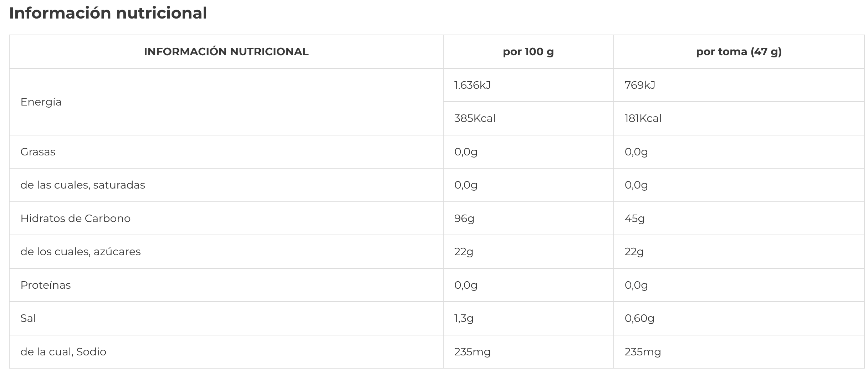
Task: Select the "de los cuales, azúcares" label
Action: (81, 252)
